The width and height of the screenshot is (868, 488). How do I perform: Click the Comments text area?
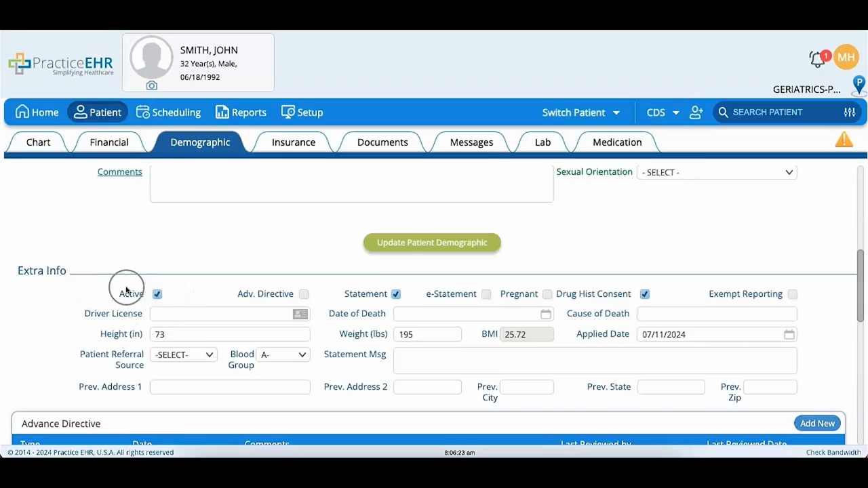click(x=351, y=183)
